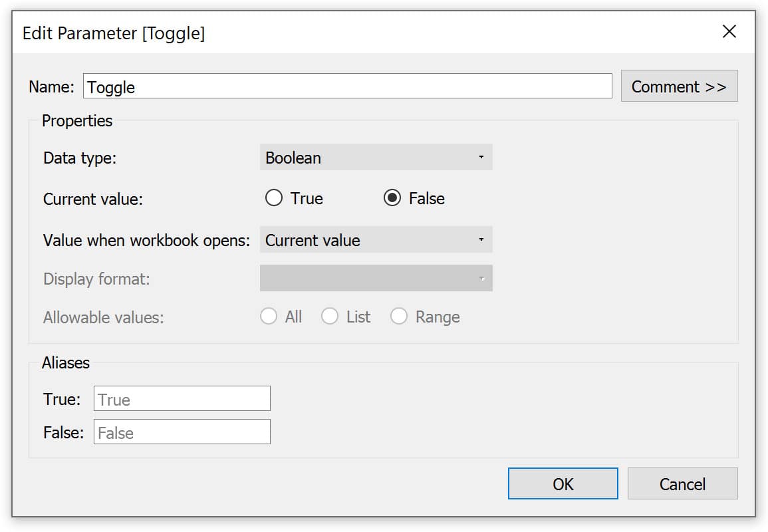Select the Range allowable values radio
This screenshot has height=532, width=768.
399,317
